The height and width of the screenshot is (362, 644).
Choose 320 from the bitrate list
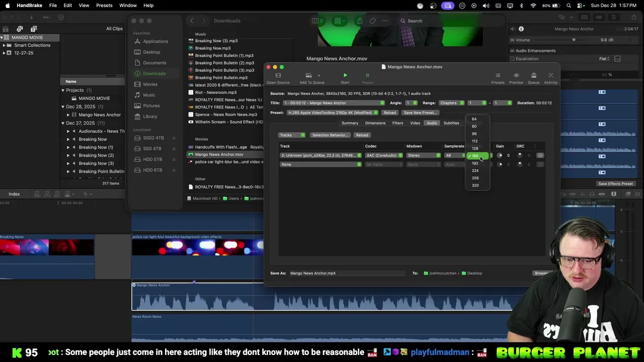pyautogui.click(x=477, y=186)
